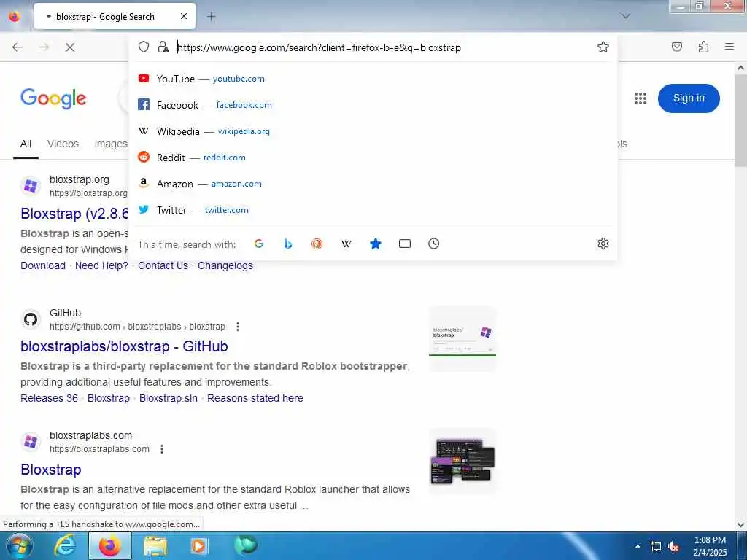Search this time with Bing icon
This screenshot has height=560, width=747.
click(x=287, y=244)
